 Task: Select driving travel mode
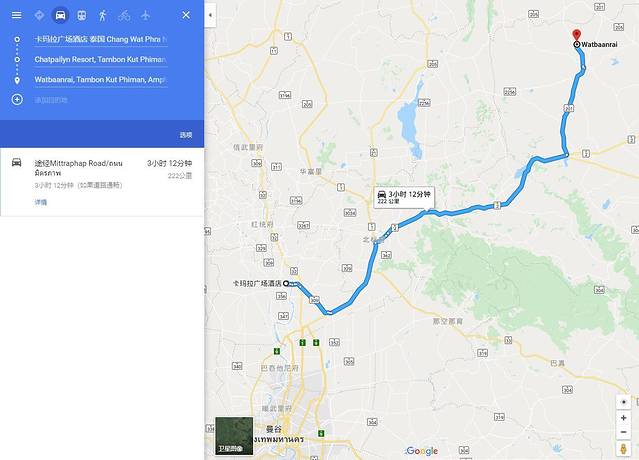pyautogui.click(x=60, y=15)
